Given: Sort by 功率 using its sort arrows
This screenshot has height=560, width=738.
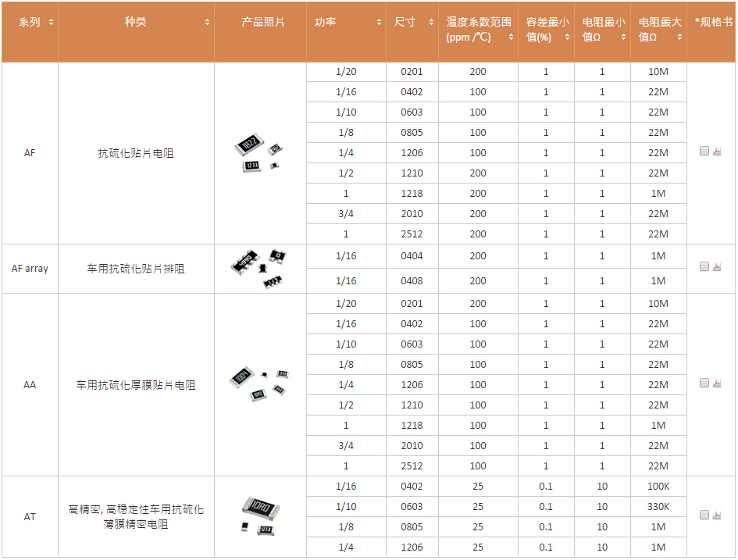Looking at the screenshot, I should coord(379,23).
